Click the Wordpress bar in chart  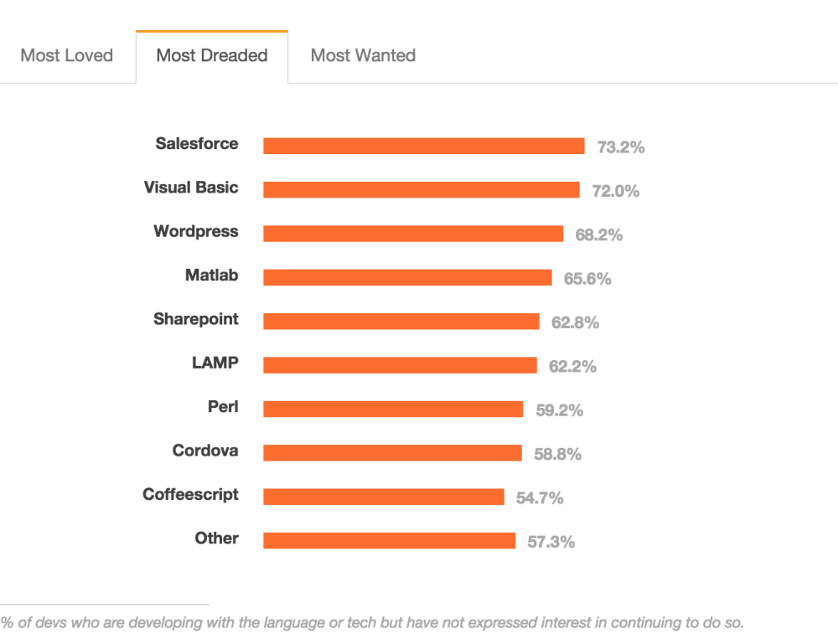tap(413, 234)
